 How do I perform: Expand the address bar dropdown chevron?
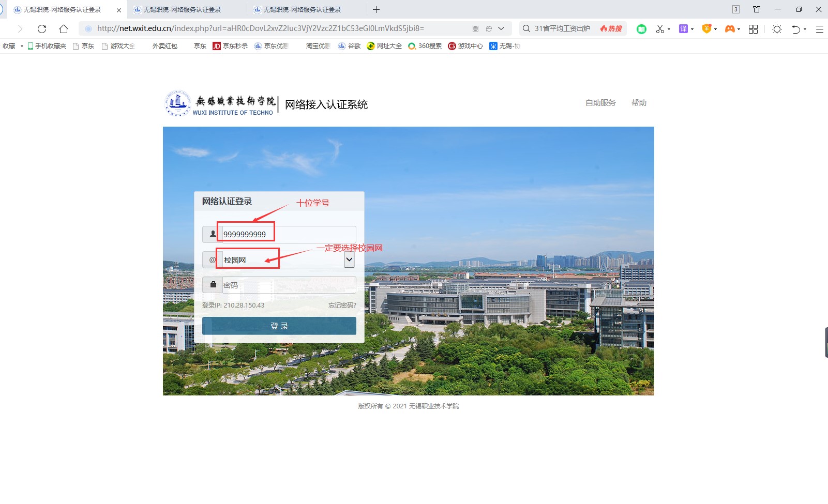point(501,28)
